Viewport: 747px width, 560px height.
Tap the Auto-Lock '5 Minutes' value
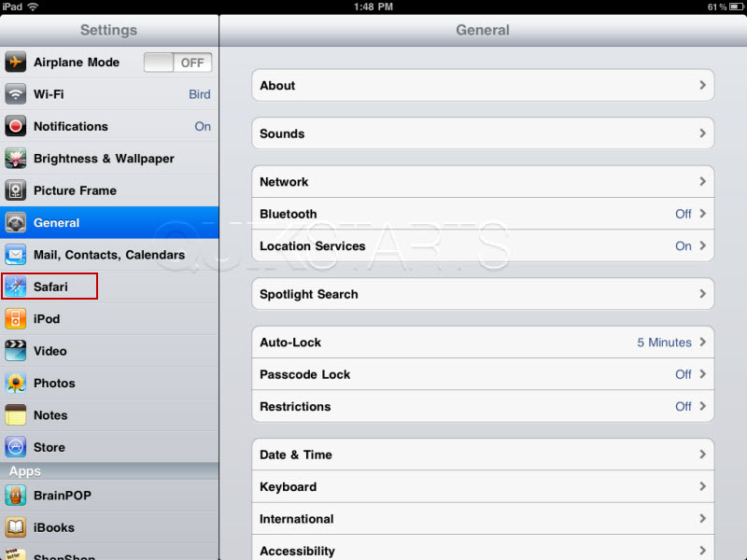click(664, 343)
